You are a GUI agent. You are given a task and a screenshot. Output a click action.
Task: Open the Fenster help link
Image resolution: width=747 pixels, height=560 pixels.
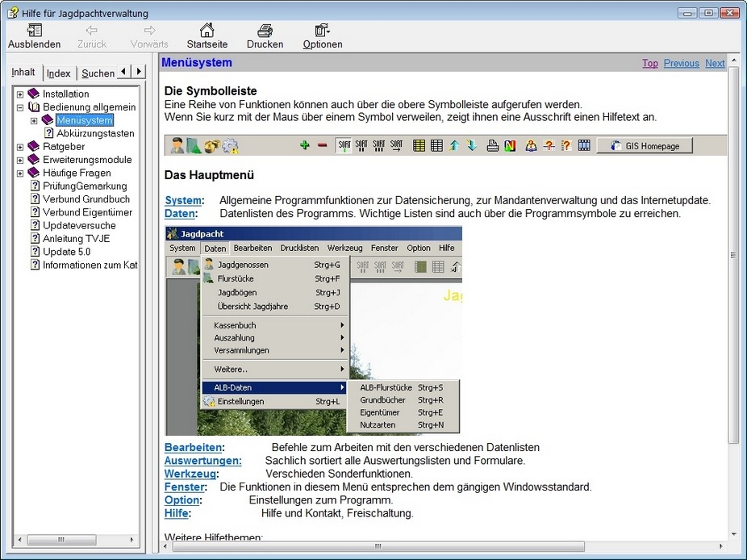[185, 487]
